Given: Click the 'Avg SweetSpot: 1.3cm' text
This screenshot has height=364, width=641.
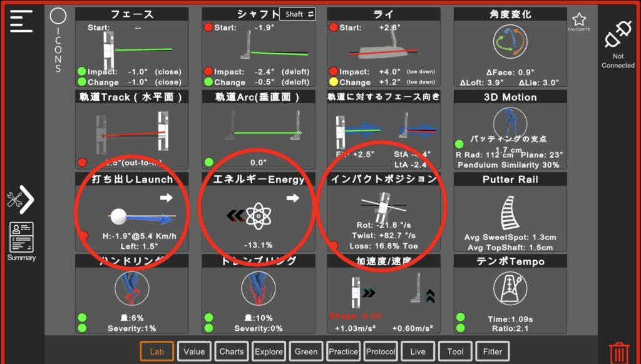Looking at the screenshot, I should click(x=510, y=238).
